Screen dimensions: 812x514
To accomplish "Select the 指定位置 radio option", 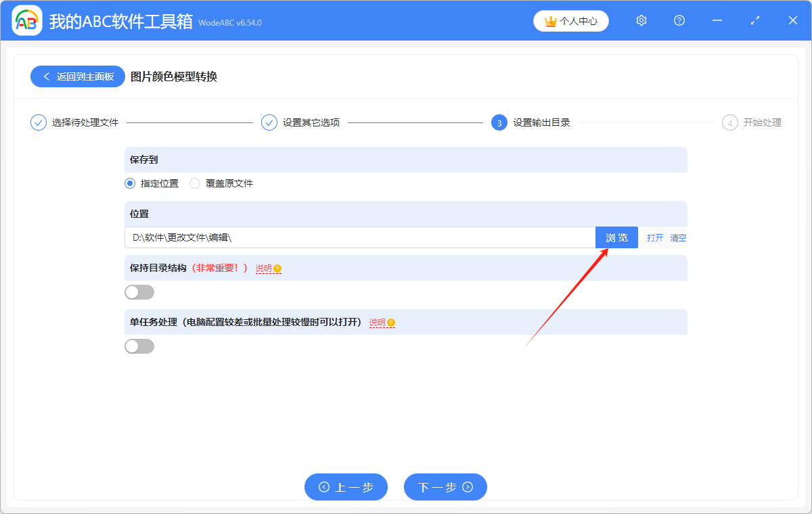I will point(131,183).
